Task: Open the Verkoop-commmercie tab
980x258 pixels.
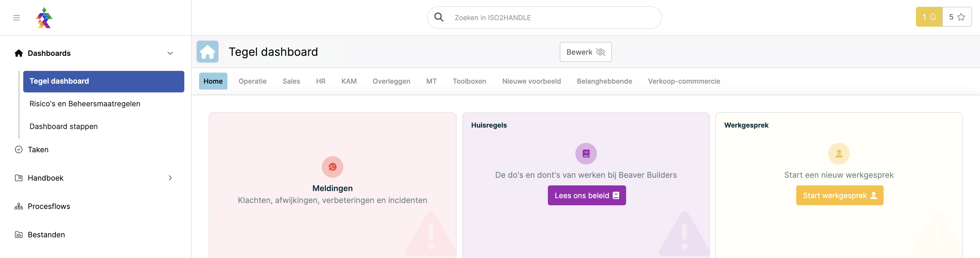Action: pos(684,81)
